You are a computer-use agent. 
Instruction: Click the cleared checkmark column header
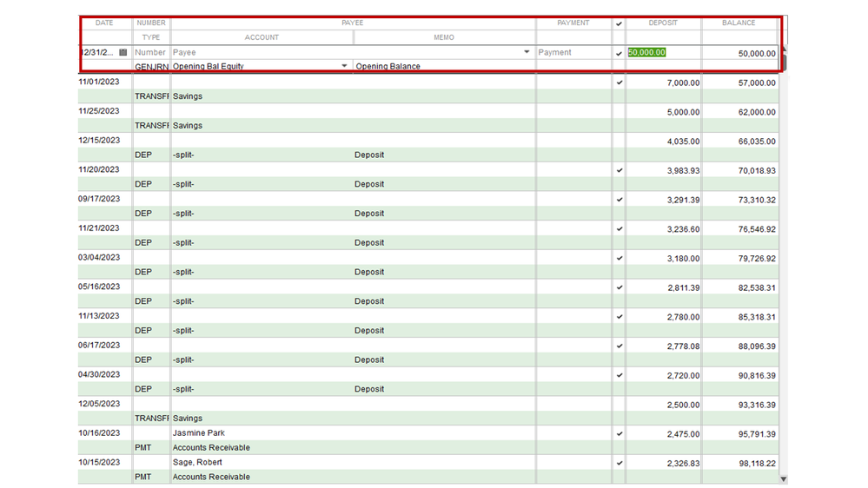pyautogui.click(x=619, y=23)
